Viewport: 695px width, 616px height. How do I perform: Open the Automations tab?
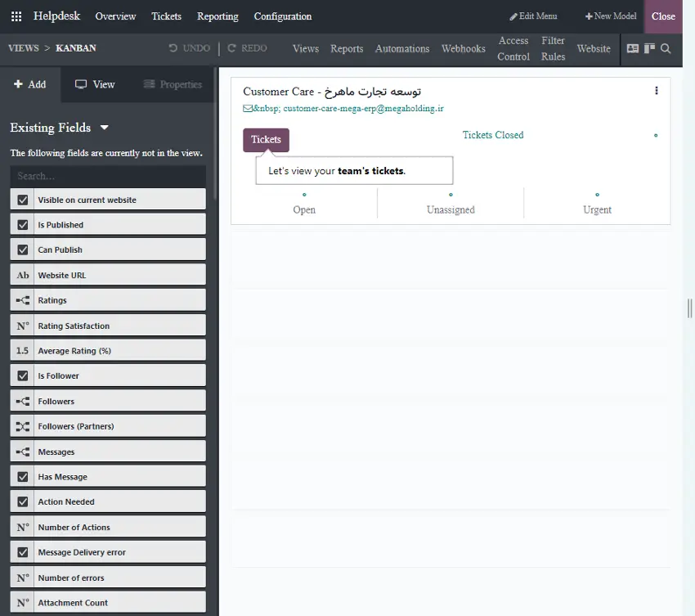click(x=401, y=49)
